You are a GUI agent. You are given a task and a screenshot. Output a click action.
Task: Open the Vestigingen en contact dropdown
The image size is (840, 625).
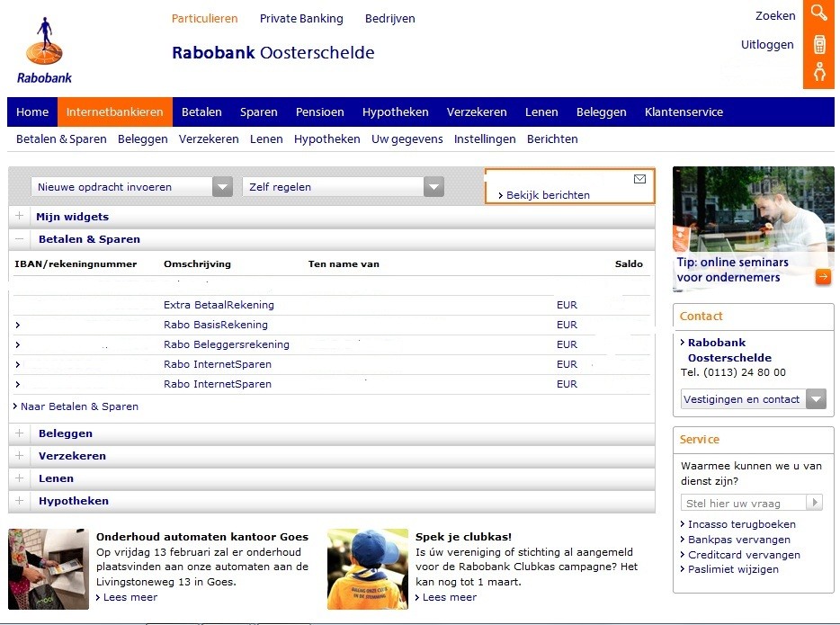click(816, 399)
